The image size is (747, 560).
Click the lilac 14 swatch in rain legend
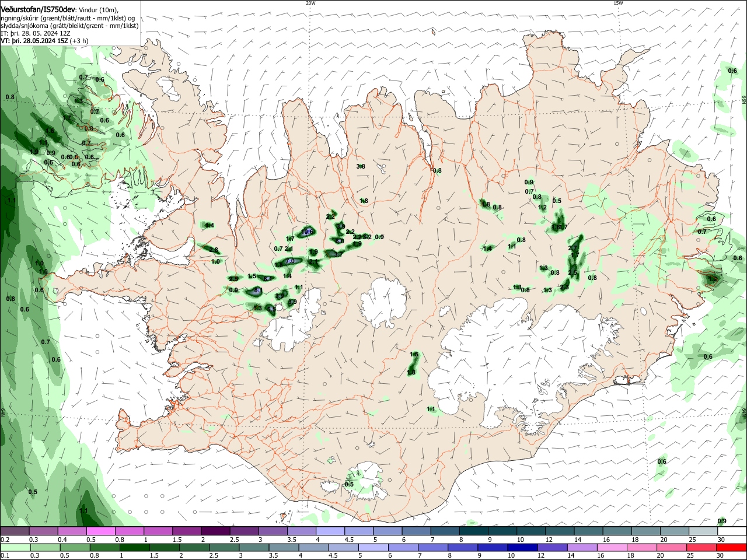point(582,548)
